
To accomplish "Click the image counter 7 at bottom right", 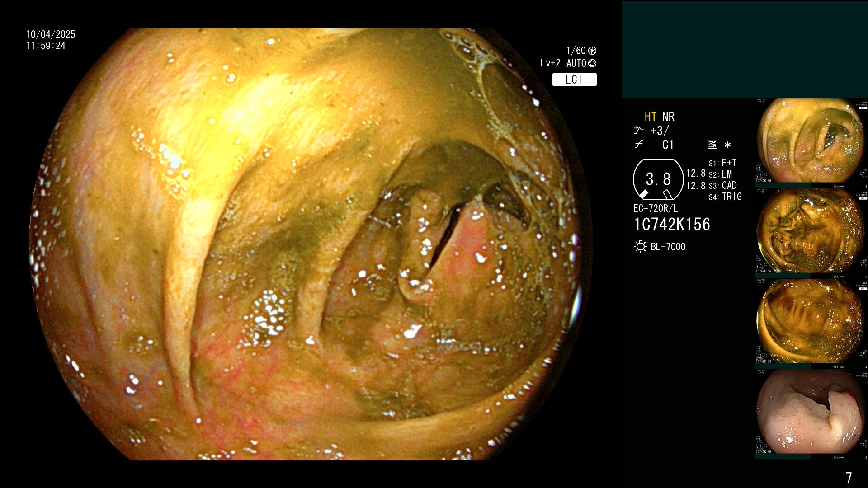I will coord(849,478).
